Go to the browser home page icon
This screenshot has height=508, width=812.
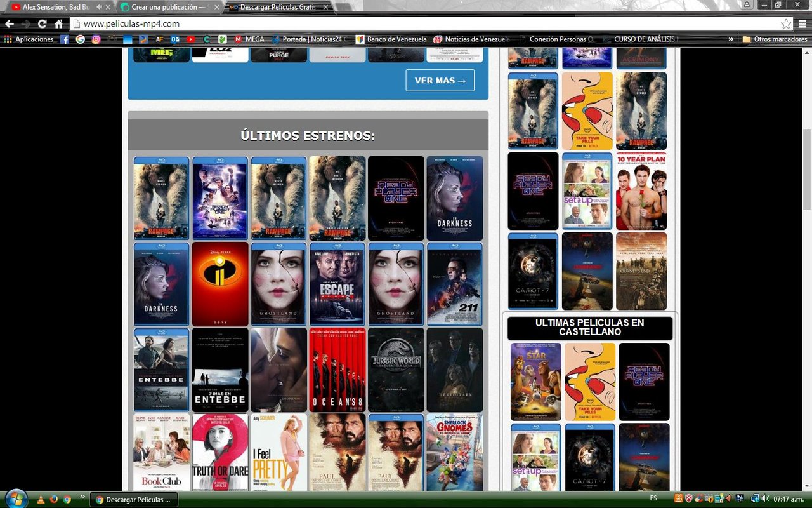58,24
